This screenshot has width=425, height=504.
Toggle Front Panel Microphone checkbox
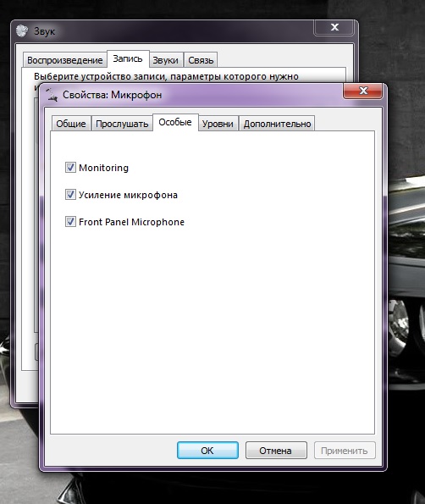(70, 221)
